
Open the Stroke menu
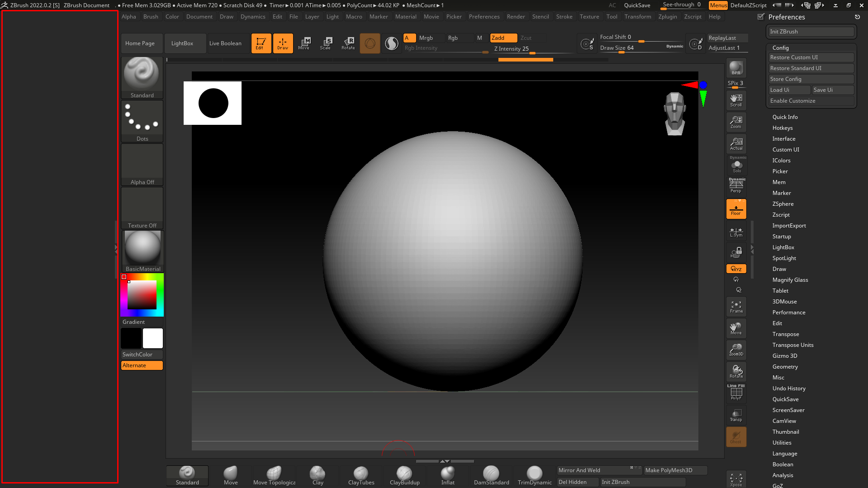tap(564, 17)
